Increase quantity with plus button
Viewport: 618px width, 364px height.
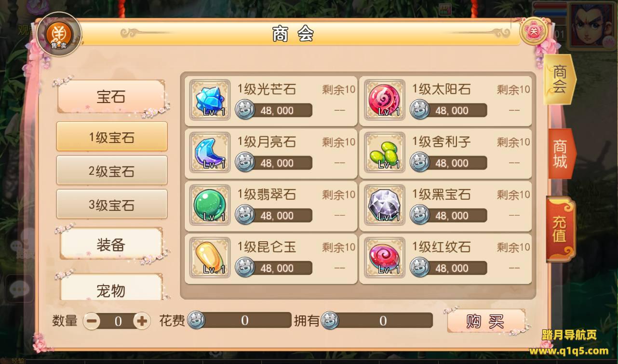(142, 321)
